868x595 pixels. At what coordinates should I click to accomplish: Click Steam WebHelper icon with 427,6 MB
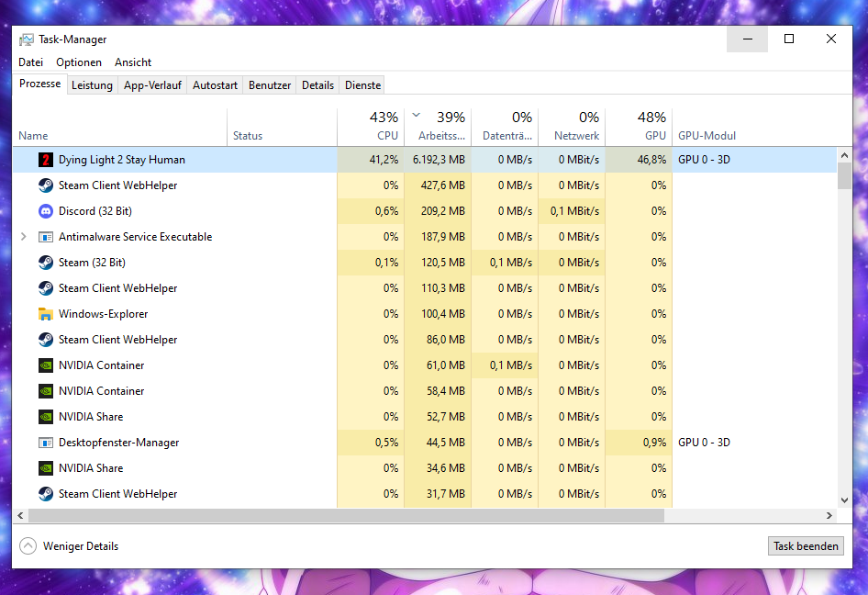tap(45, 185)
